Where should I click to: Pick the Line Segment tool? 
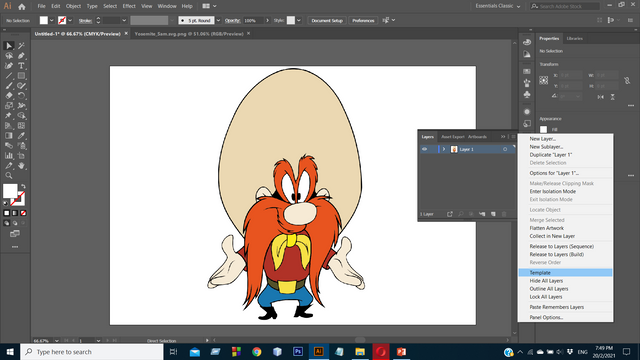[9, 76]
